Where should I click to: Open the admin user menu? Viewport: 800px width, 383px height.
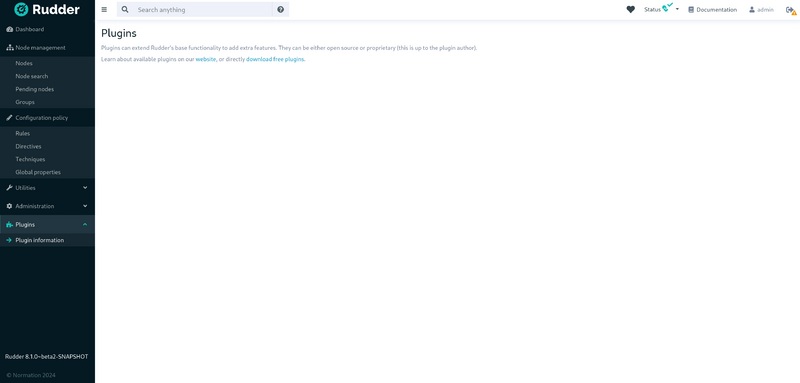pos(761,10)
